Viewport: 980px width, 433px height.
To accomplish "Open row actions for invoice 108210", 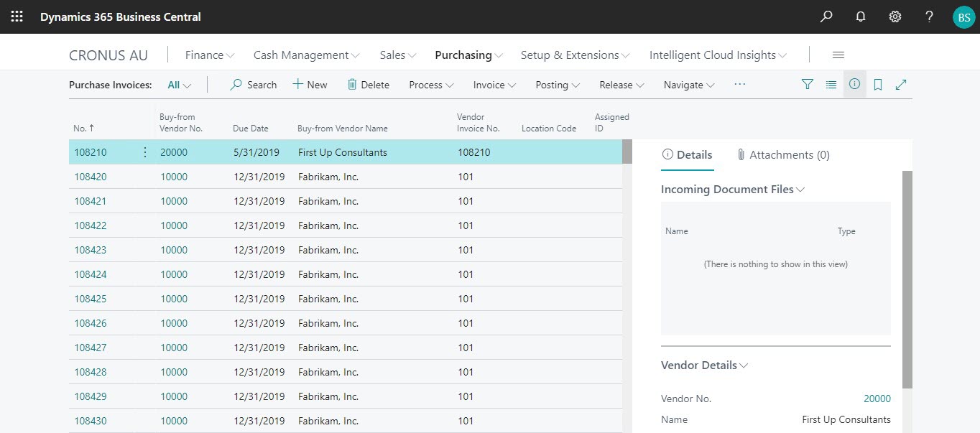I will pyautogui.click(x=145, y=152).
